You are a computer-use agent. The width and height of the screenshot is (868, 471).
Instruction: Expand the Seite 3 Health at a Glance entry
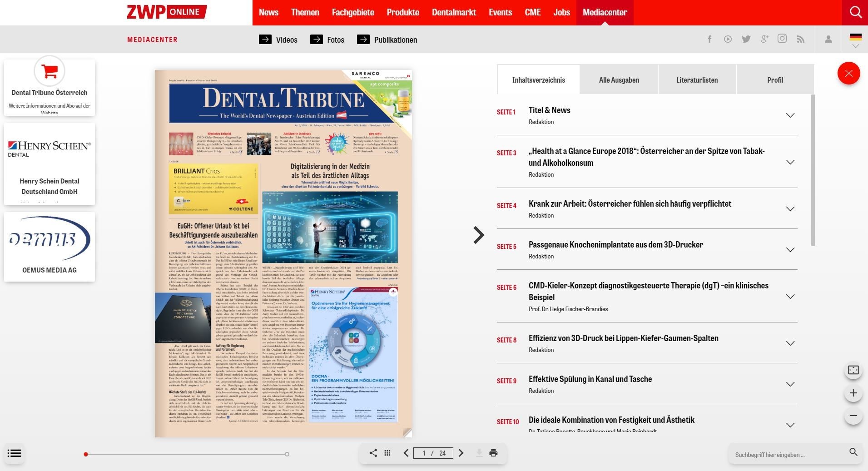coord(790,162)
